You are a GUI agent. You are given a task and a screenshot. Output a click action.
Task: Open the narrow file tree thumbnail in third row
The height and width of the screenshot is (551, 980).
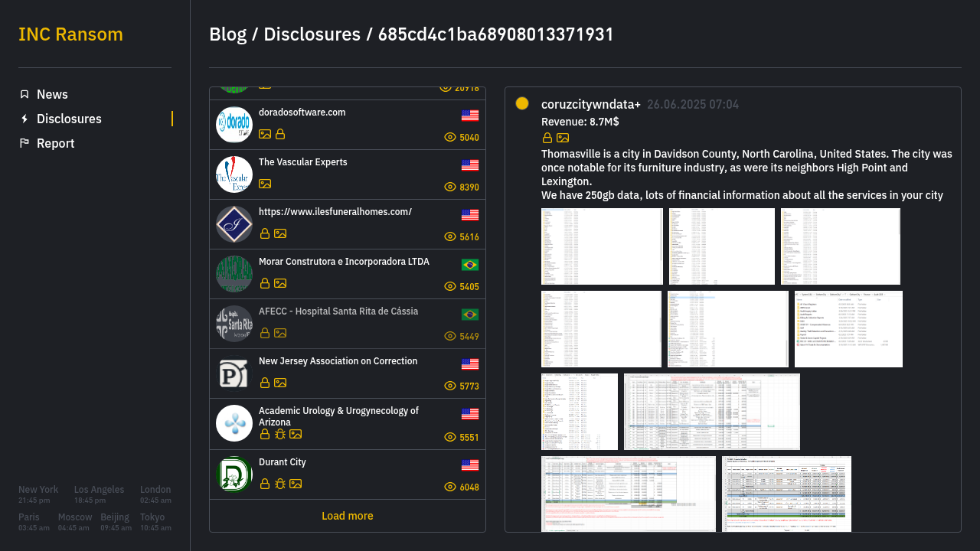[x=580, y=412]
